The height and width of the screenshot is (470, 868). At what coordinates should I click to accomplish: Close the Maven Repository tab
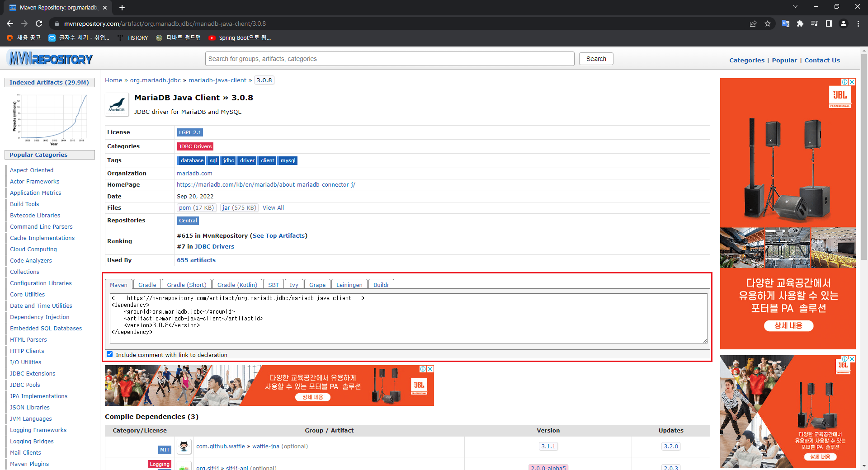[105, 8]
